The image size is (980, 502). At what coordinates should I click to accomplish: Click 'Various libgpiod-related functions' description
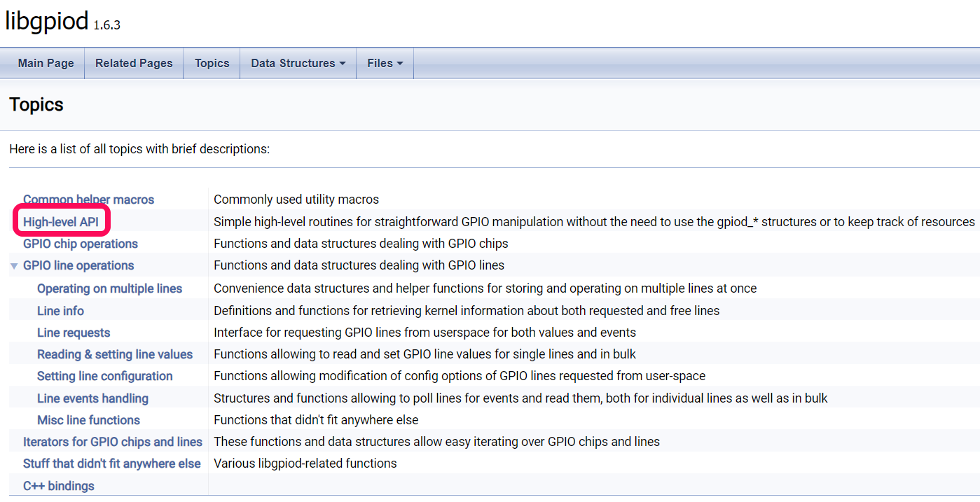point(305,463)
